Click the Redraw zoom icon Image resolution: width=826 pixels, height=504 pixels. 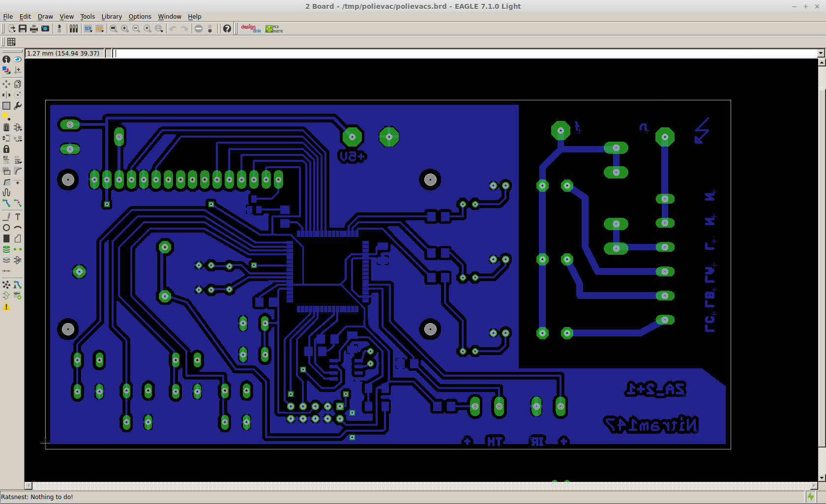click(x=147, y=29)
